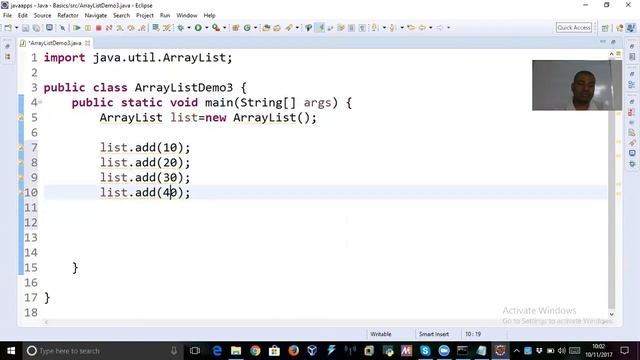
Task: Click the Save All toolbar icon
Action: (x=36, y=28)
